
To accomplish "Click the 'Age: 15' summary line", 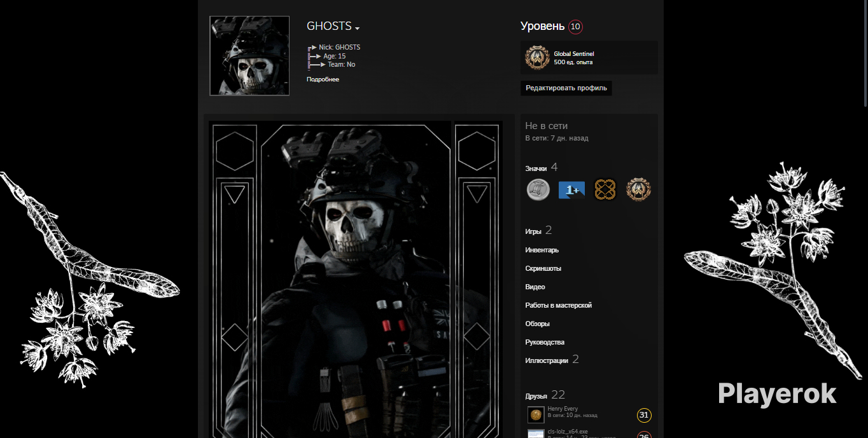I will (x=334, y=56).
